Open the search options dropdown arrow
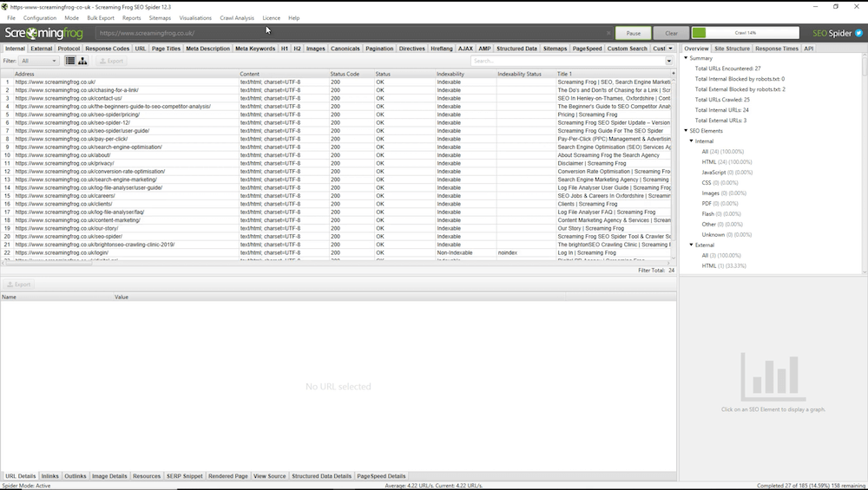The image size is (868, 490). tap(668, 61)
